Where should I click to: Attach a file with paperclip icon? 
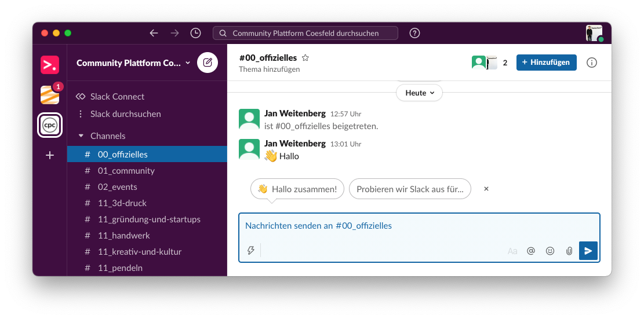(569, 251)
